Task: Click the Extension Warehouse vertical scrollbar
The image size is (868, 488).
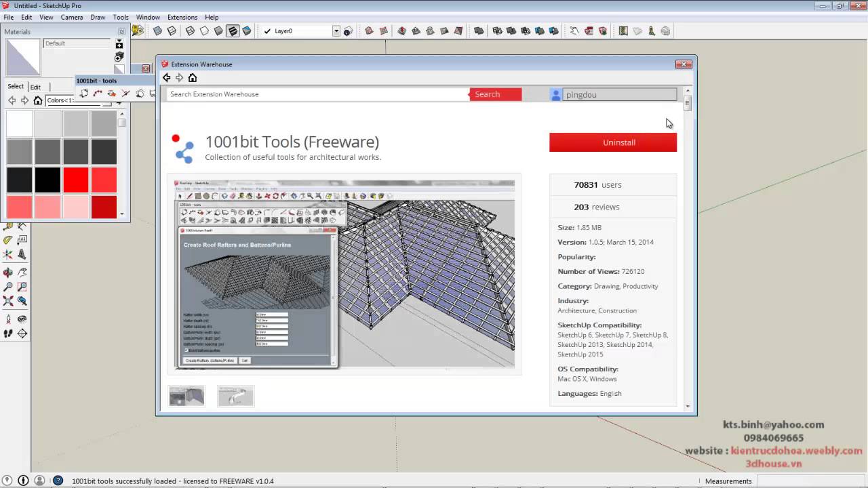Action: point(688,247)
